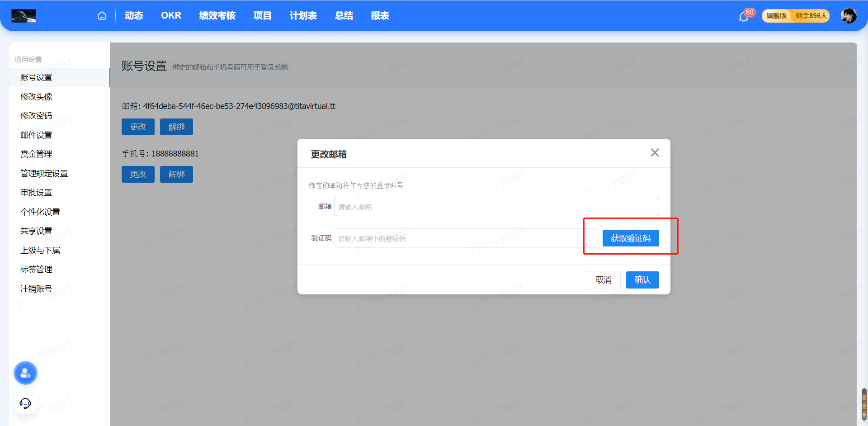Focus the 邮箱 input field
Image resolution: width=868 pixels, height=426 pixels.
pos(496,207)
